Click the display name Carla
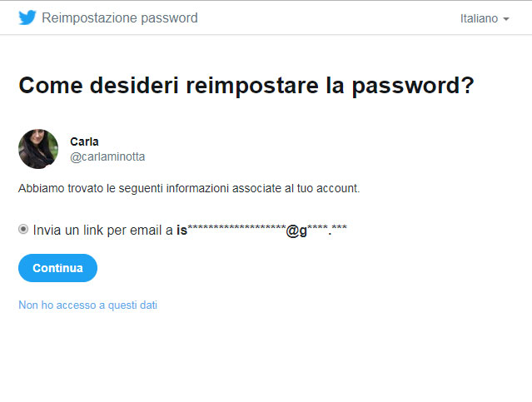This screenshot has width=532, height=402. (x=84, y=141)
